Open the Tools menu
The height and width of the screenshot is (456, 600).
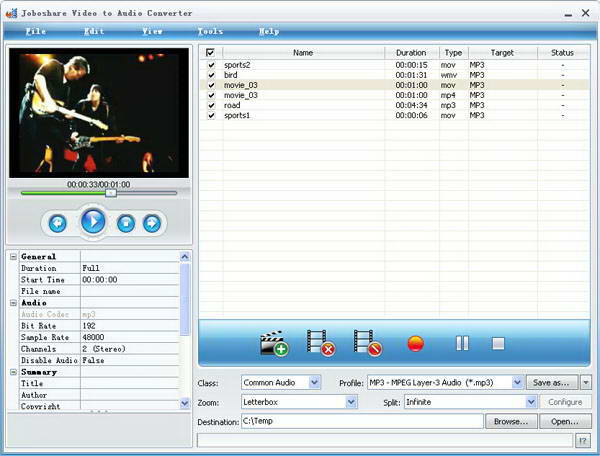pyautogui.click(x=210, y=31)
